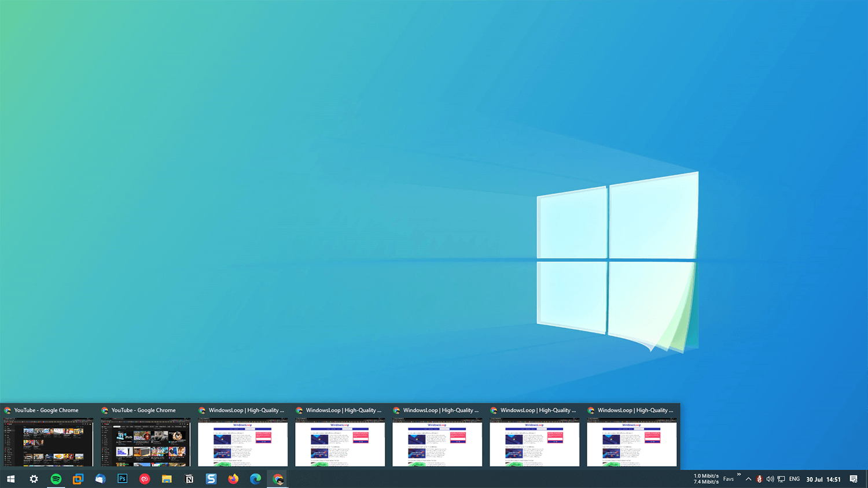Open the Windows Start menu
The image size is (868, 488).
[x=10, y=479]
